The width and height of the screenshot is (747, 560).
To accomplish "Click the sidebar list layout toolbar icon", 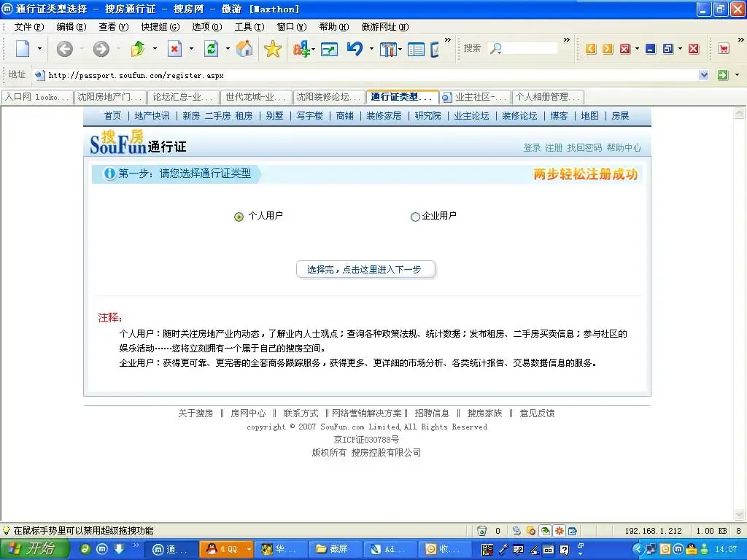I will click(x=416, y=49).
